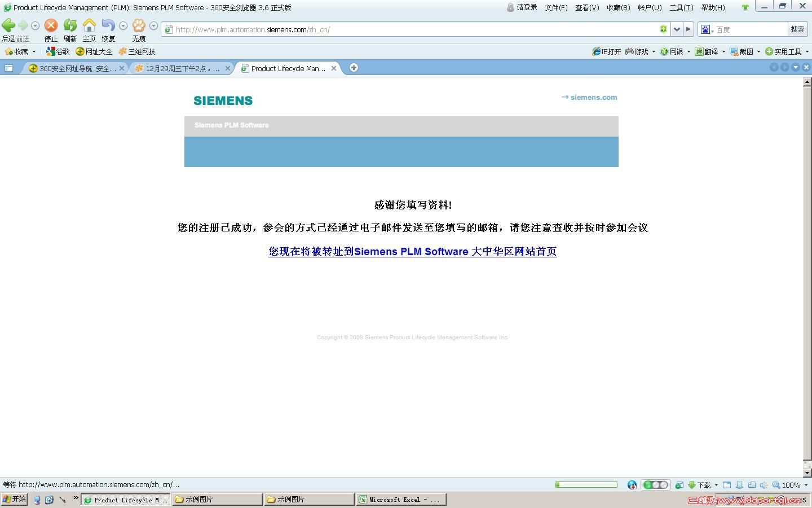This screenshot has width=812, height=508.
Task: Click the page loading progress bar
Action: 586,485
